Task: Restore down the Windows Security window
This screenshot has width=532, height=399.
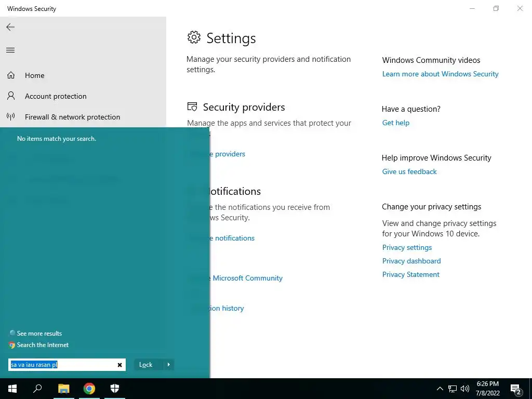Action: coord(496,8)
